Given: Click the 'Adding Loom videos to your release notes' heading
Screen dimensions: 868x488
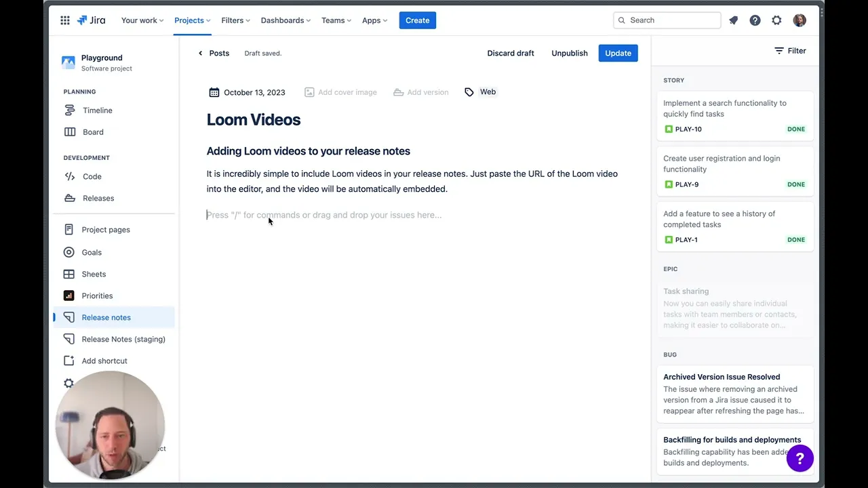Looking at the screenshot, I should 309,151.
